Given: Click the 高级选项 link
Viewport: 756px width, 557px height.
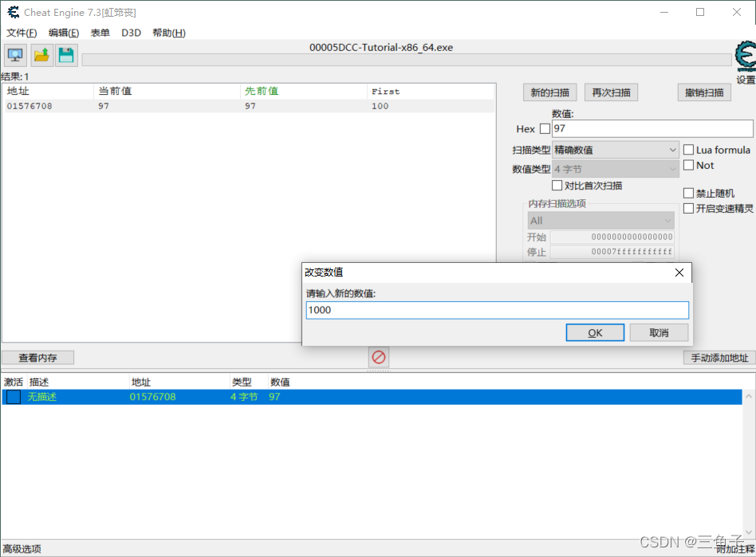Looking at the screenshot, I should tap(22, 549).
